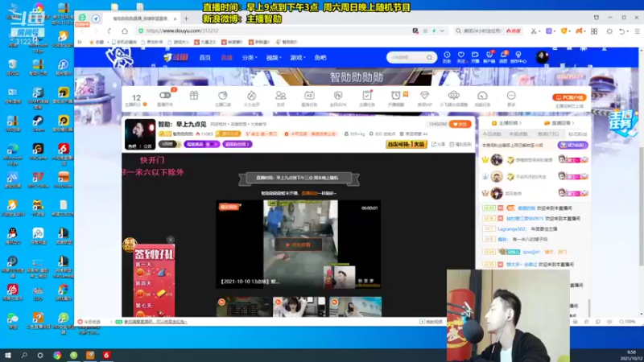Open the browser scissors screenshot tool

pos(533,31)
